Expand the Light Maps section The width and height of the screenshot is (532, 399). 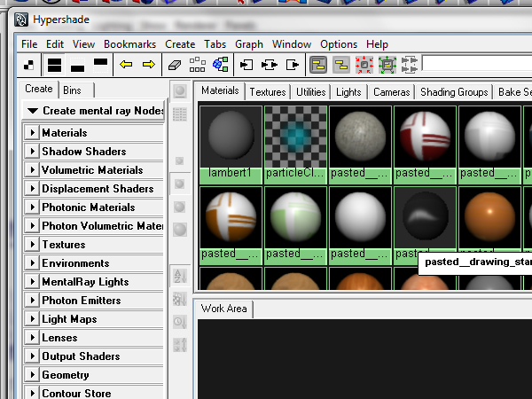pos(33,319)
